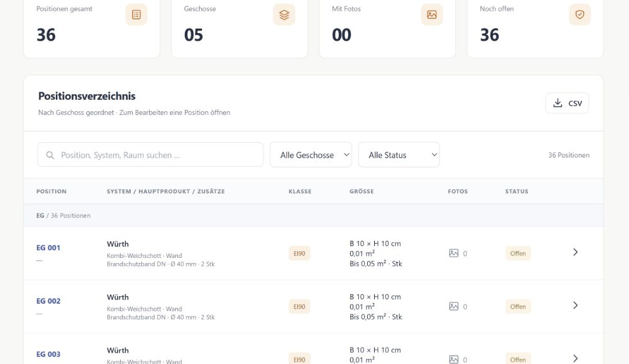Click the EG 002 position link
This screenshot has height=364, width=629.
coord(48,301)
